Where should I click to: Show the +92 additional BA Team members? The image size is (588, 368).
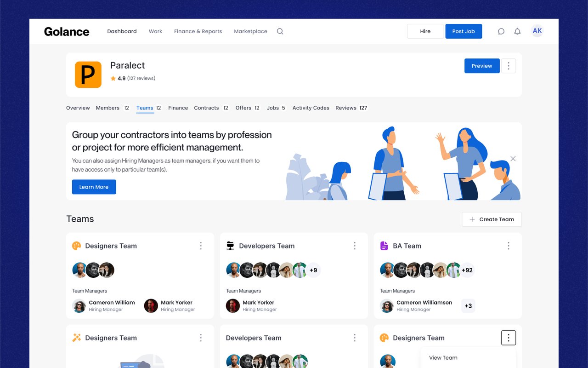click(467, 270)
